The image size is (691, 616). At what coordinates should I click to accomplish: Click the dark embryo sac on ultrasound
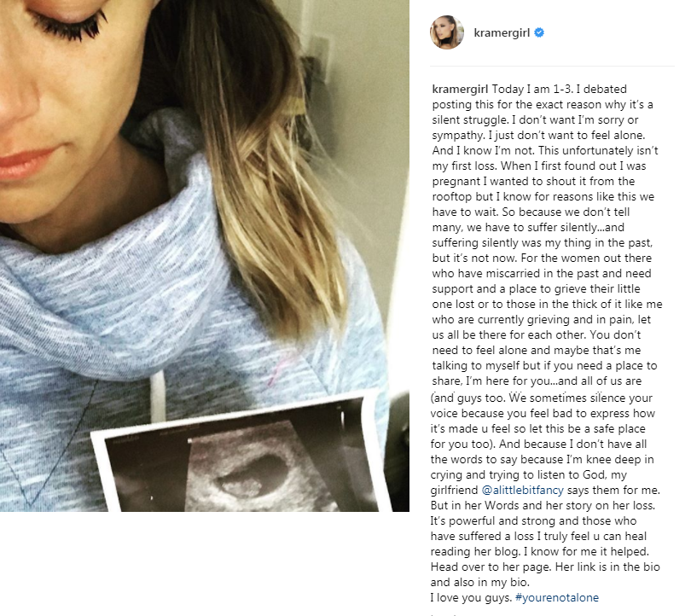[252, 476]
